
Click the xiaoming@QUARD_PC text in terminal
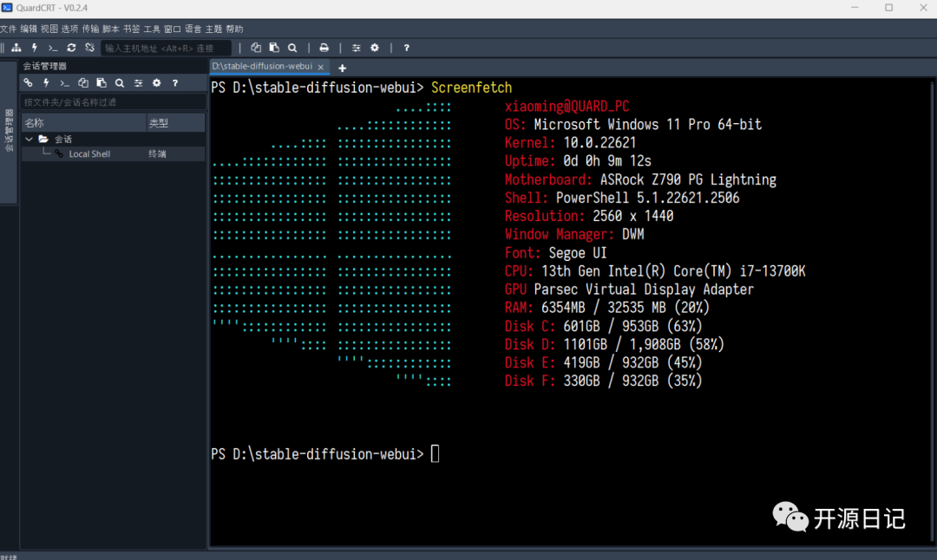[567, 107]
